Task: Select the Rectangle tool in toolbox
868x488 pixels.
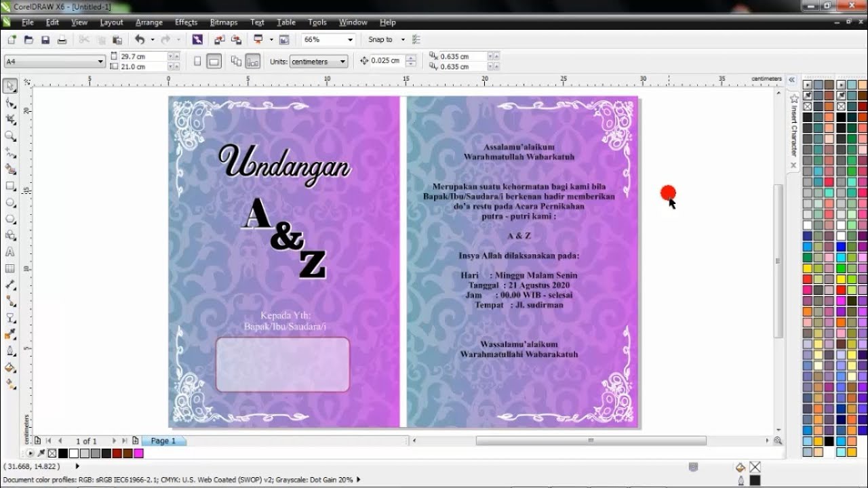Action: 10,186
